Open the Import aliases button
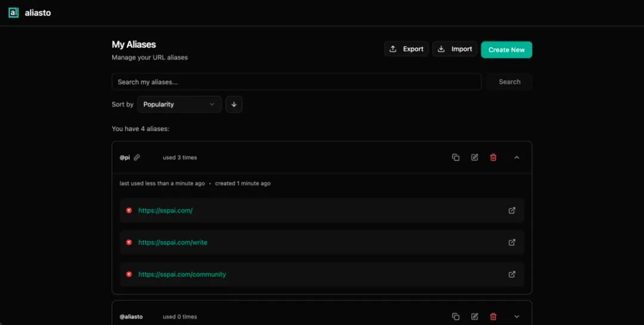644x325 pixels. click(454, 49)
